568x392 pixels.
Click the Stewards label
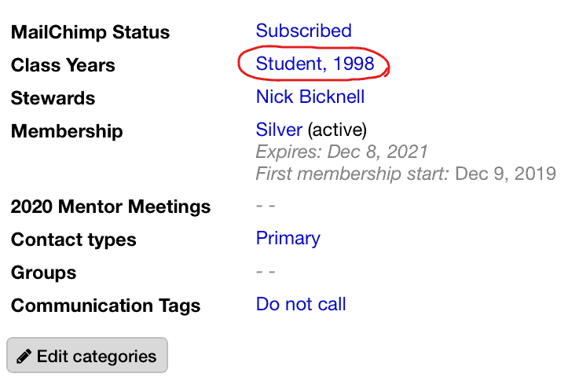[x=53, y=98]
